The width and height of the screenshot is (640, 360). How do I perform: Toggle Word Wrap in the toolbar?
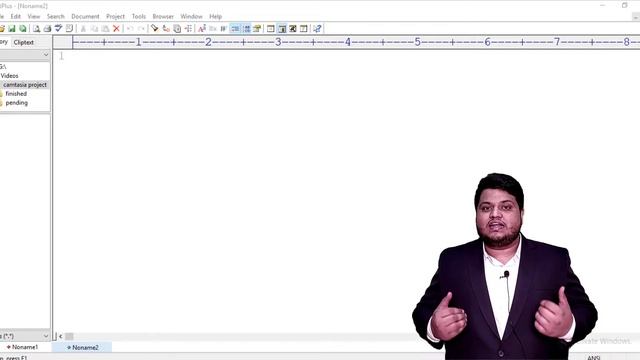[224, 29]
